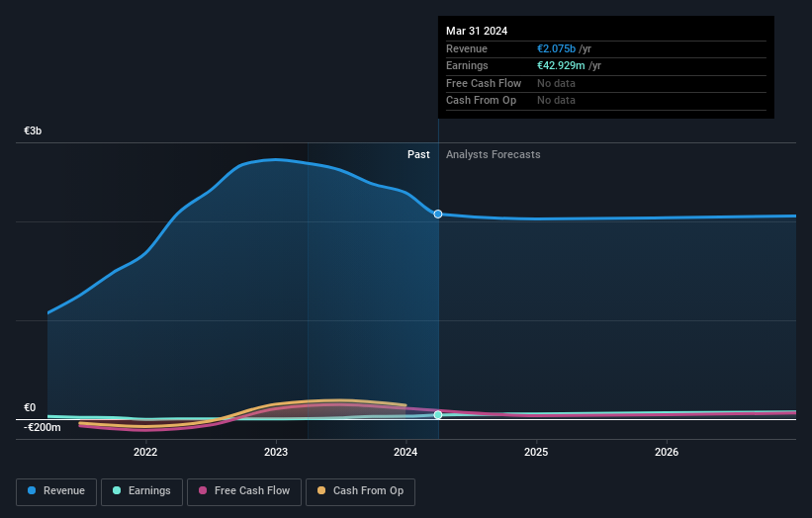Click the -€200m y-axis label
This screenshot has width=812, height=518.
click(42, 427)
